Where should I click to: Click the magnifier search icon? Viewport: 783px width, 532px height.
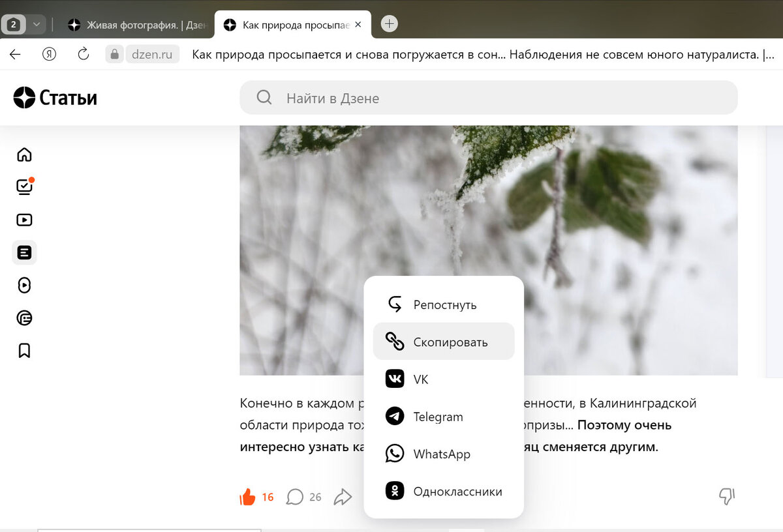[264, 98]
